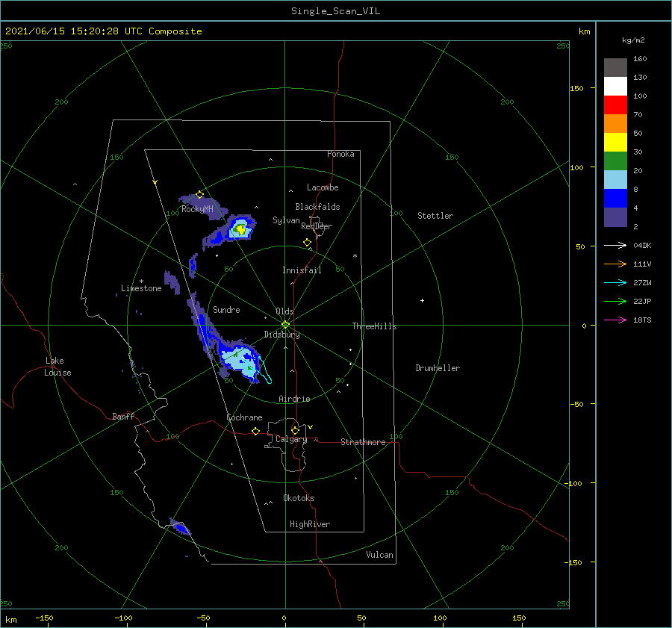
Task: Click the Olds label
Action: click(x=284, y=311)
